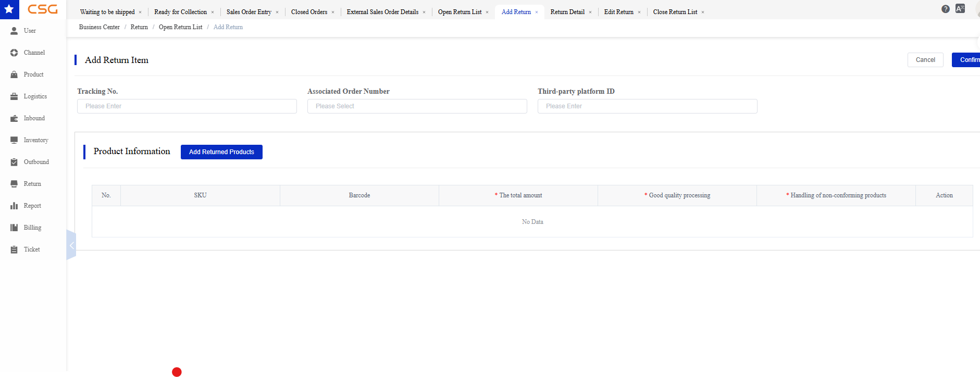
Task: Switch to Waiting to be shipped tab
Action: [107, 12]
